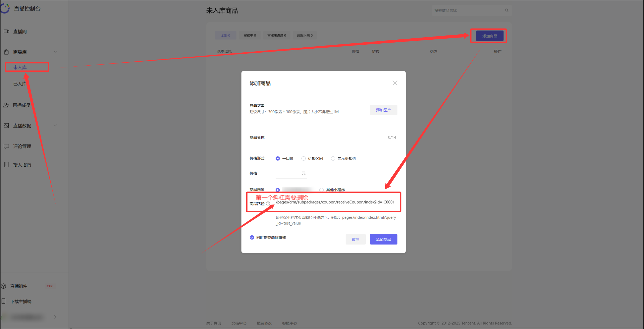644x329 pixels.
Task: Open the 直播间 menu item
Action: (x=20, y=31)
